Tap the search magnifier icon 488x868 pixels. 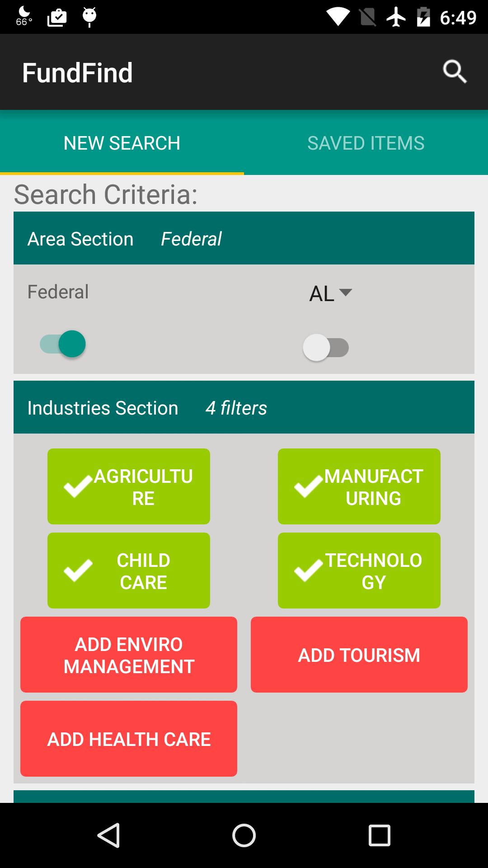[454, 72]
